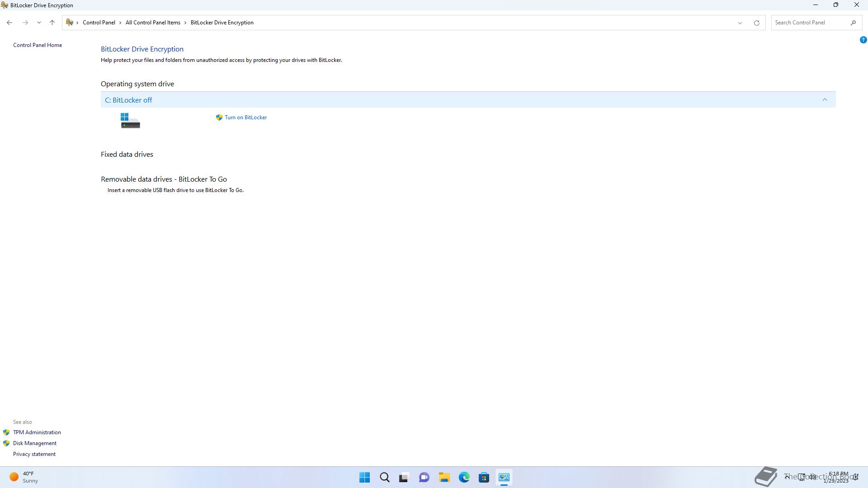
Task: Refresh the BitLocker Drive Encryption page
Action: pyautogui.click(x=756, y=23)
